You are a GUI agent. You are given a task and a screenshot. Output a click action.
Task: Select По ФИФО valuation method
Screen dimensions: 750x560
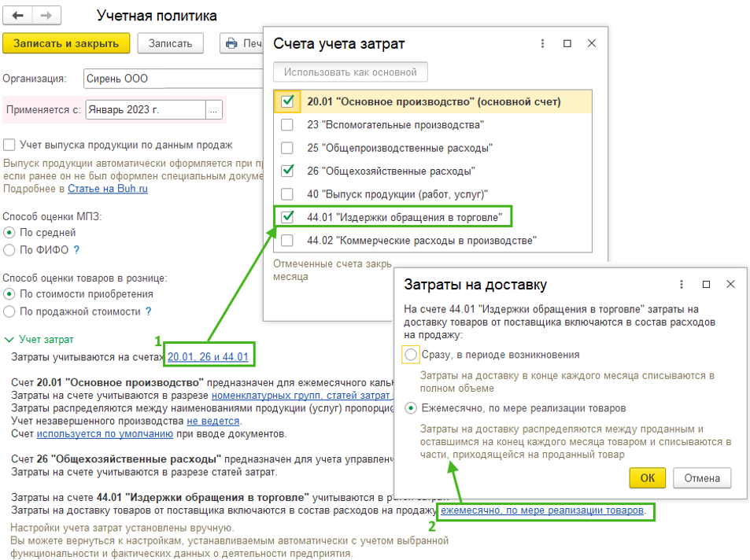point(9,249)
